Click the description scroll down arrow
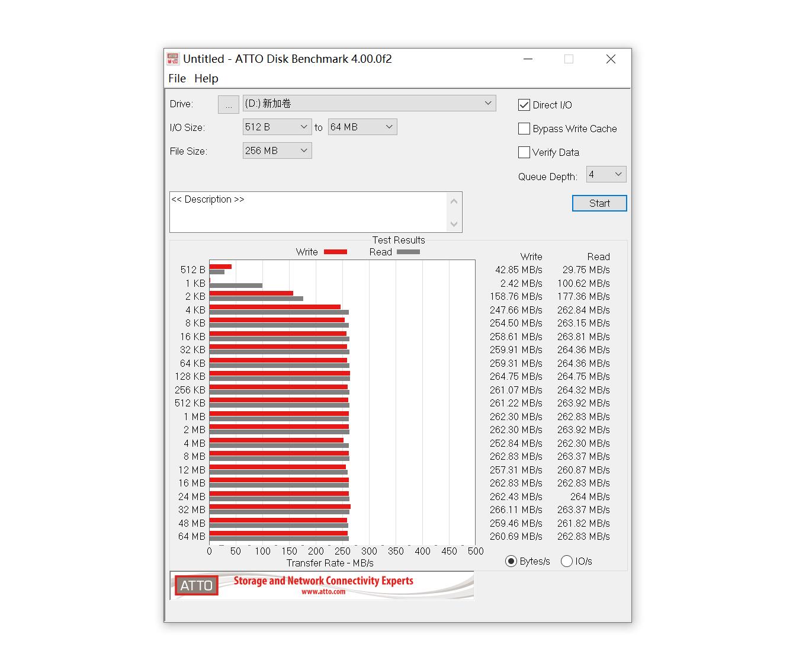Image resolution: width=812 pixels, height=663 pixels. click(x=454, y=224)
